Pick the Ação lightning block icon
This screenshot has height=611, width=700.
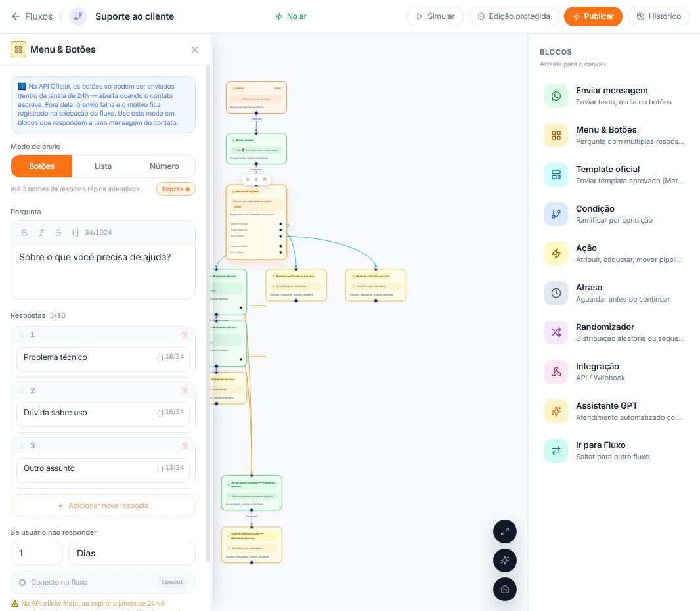pos(556,254)
